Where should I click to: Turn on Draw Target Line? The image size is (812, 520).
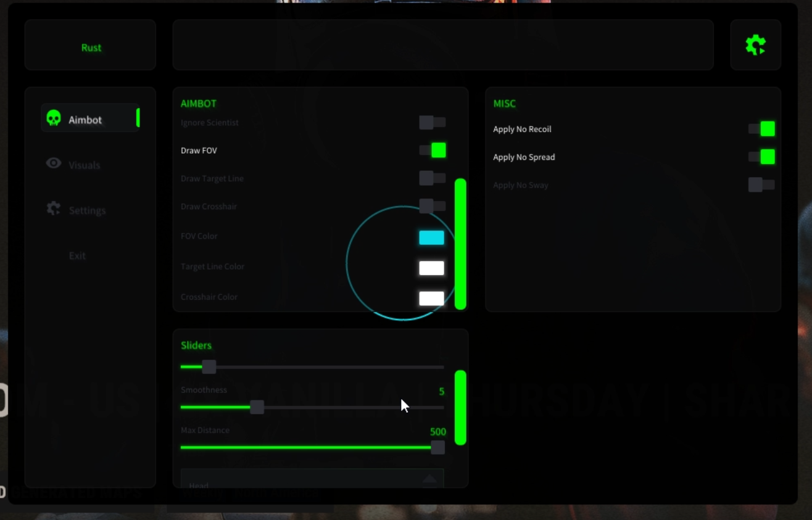pyautogui.click(x=432, y=178)
